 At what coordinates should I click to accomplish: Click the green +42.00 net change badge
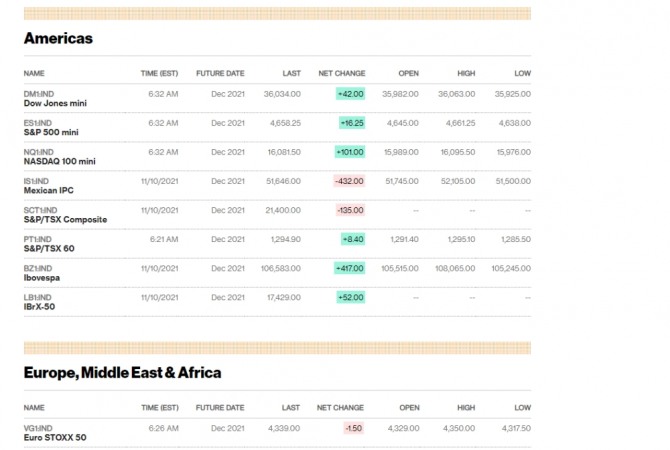pos(351,93)
